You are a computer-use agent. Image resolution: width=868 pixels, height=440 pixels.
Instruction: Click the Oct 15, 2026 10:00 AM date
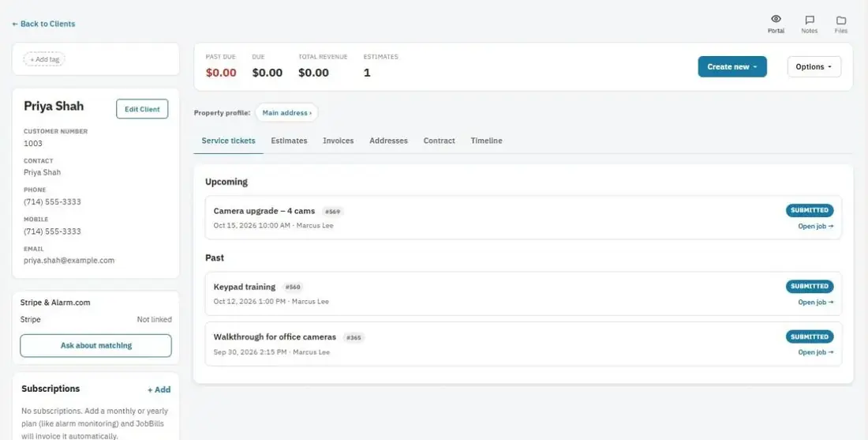pyautogui.click(x=252, y=226)
